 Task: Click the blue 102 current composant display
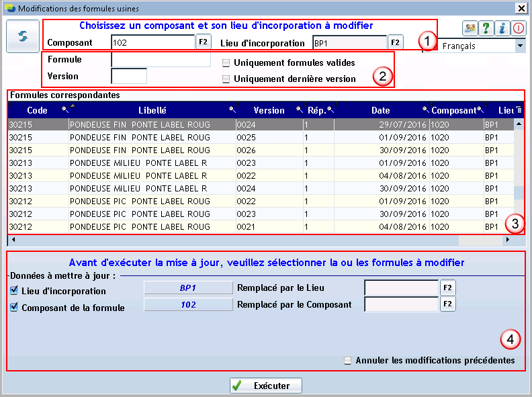click(188, 304)
